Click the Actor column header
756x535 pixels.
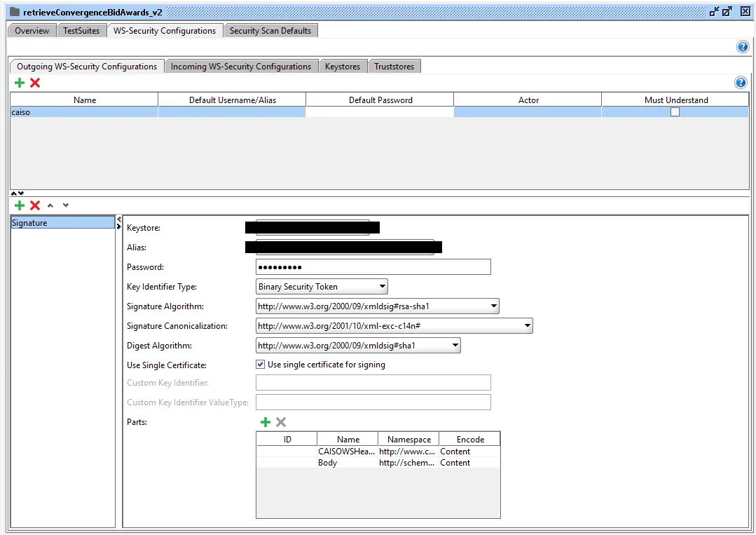528,100
